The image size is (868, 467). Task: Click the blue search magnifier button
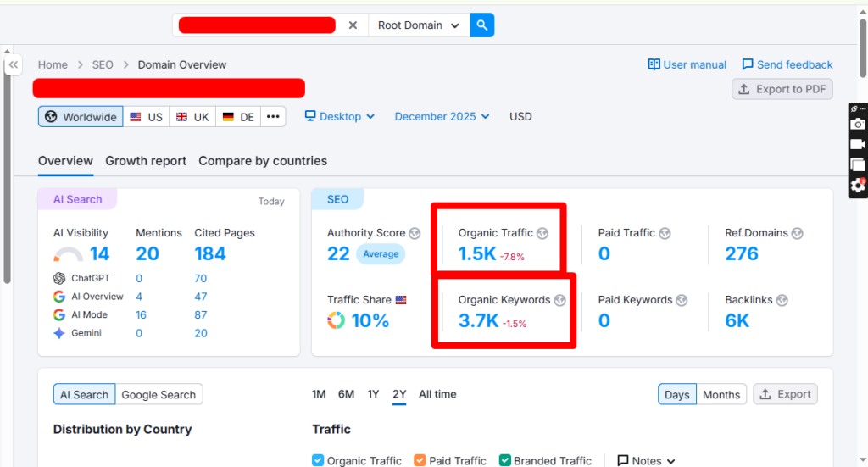click(x=481, y=25)
